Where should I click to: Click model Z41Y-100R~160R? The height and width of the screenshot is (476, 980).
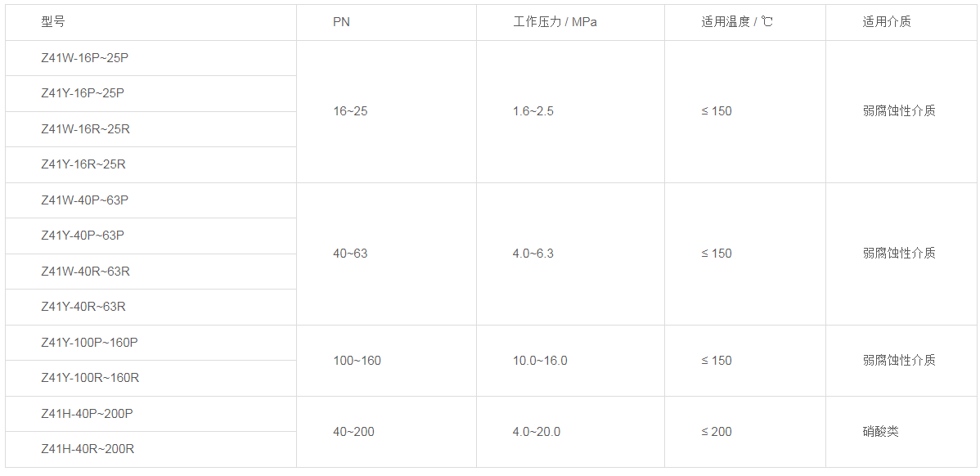[x=90, y=378]
